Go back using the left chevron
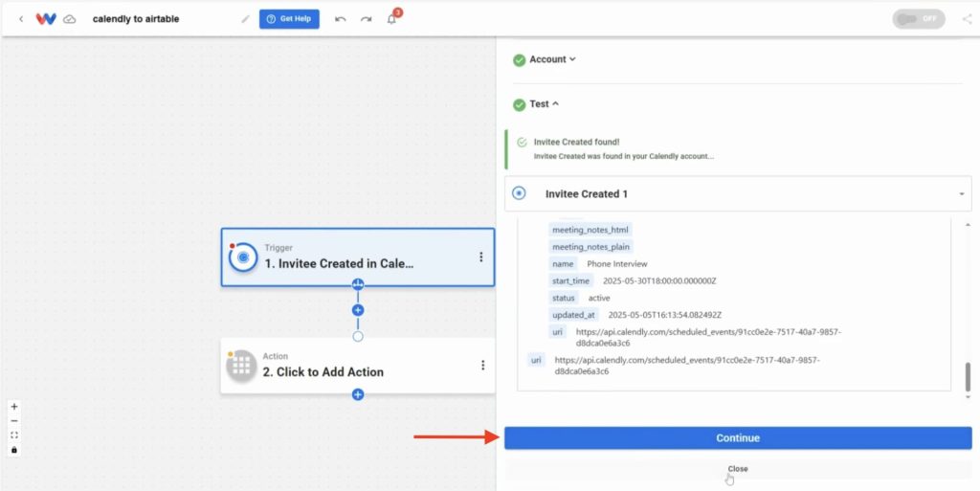980x491 pixels. point(21,19)
